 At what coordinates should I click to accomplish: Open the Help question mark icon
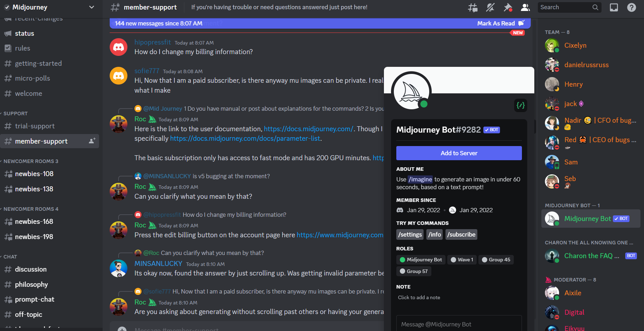(632, 7)
